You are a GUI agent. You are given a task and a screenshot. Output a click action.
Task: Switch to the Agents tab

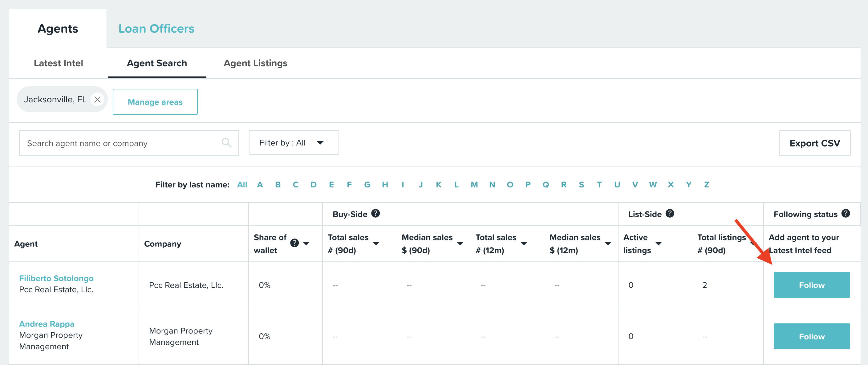point(58,29)
